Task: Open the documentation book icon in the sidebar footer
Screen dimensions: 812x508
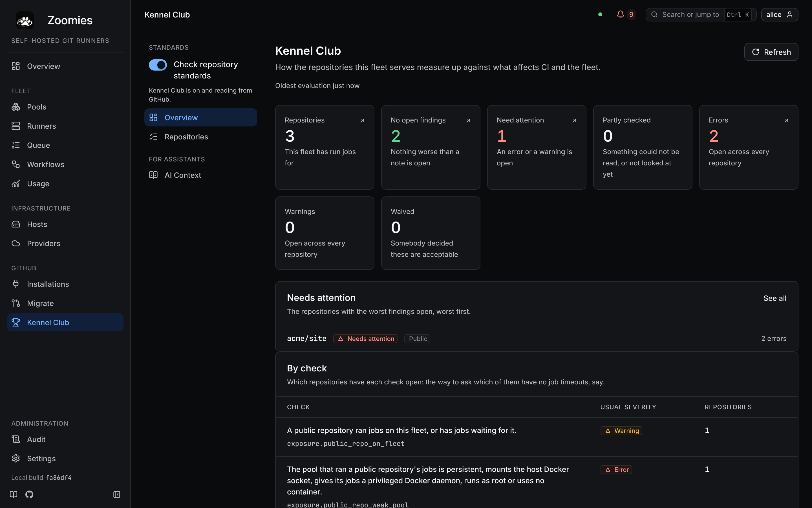Action: (x=14, y=494)
